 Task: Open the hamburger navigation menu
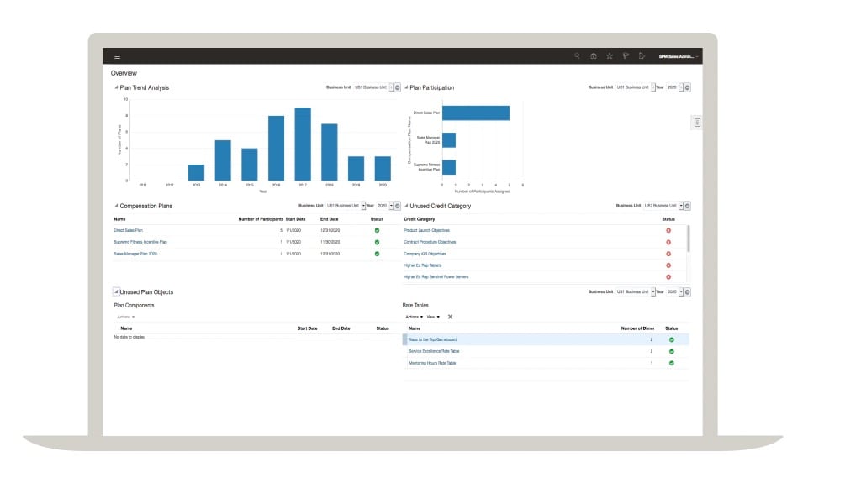pyautogui.click(x=117, y=56)
